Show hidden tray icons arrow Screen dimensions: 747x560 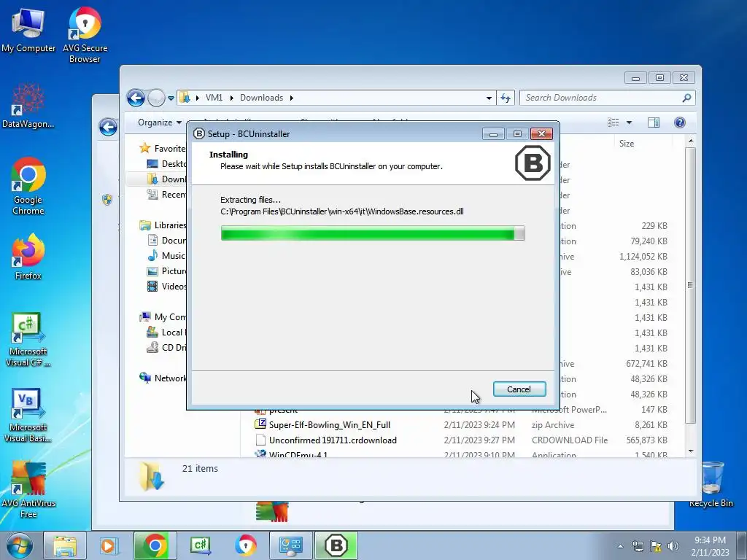pos(620,546)
